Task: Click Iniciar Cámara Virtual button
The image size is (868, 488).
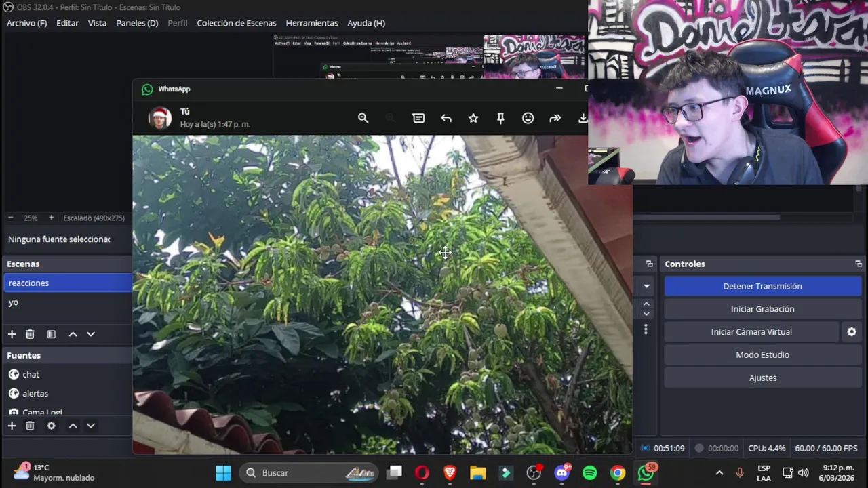Action: (x=751, y=331)
